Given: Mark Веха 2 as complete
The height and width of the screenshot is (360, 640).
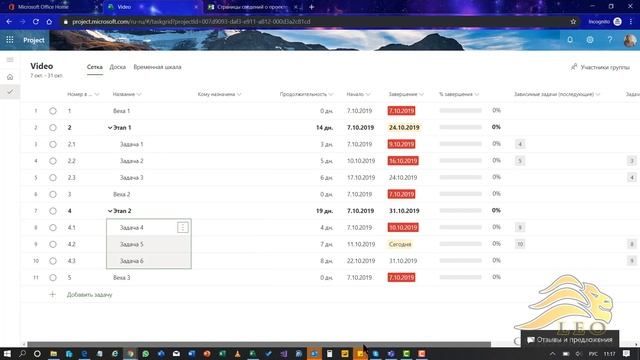Looking at the screenshot, I should coord(53,194).
